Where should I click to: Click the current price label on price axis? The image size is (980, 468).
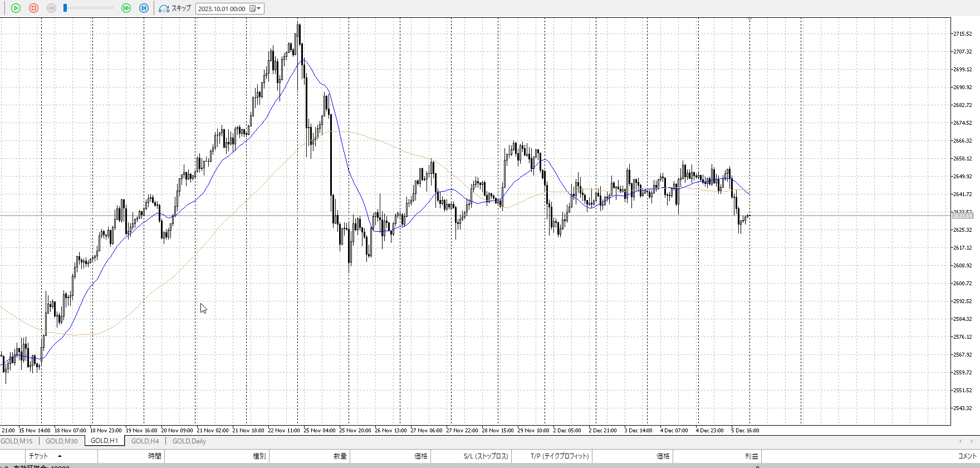coord(962,216)
